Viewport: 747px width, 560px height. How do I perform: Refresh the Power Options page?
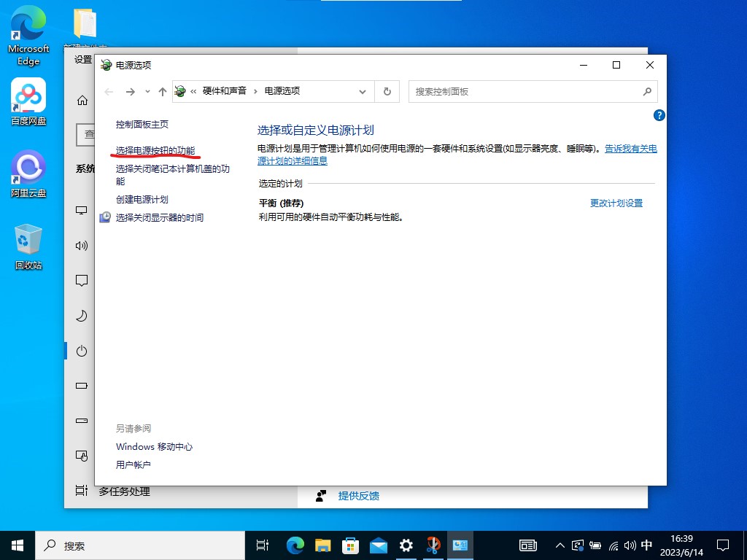pos(387,91)
